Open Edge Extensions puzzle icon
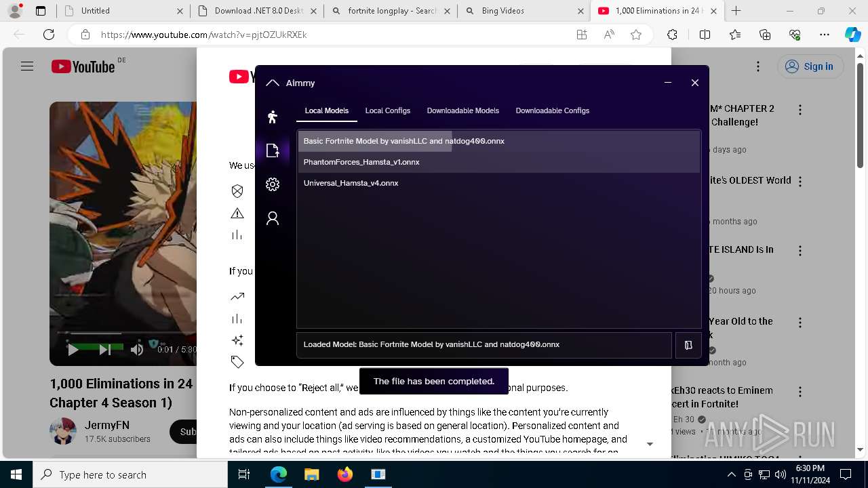Image resolution: width=868 pixels, height=488 pixels. point(672,35)
